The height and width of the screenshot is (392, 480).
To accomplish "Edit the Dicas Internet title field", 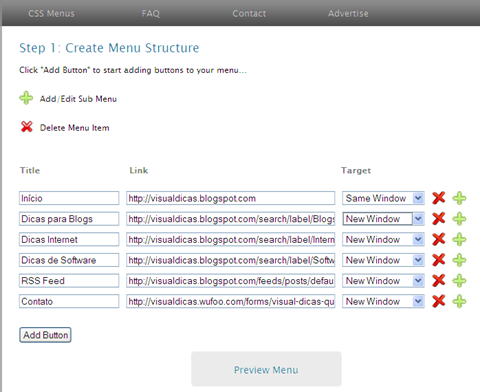I will tap(69, 239).
